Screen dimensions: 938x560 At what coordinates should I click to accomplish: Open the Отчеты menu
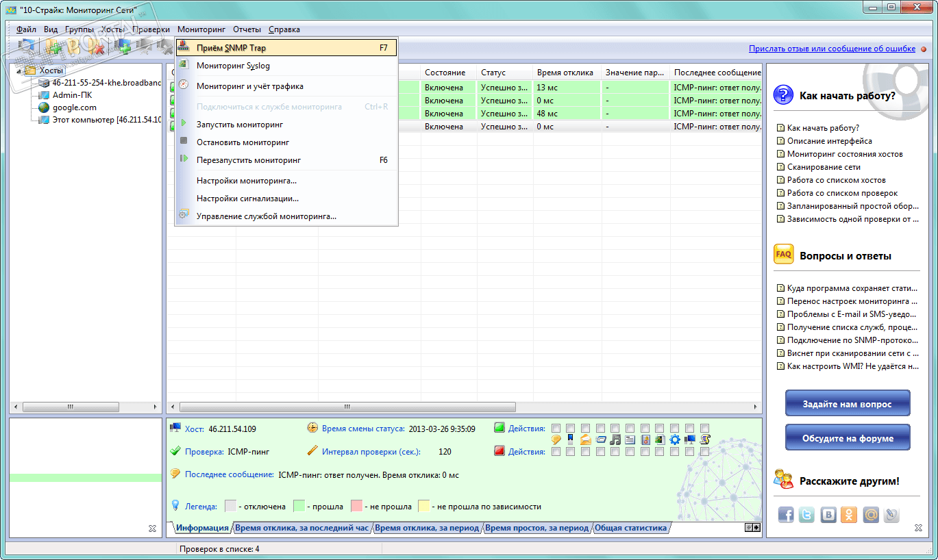tap(247, 29)
